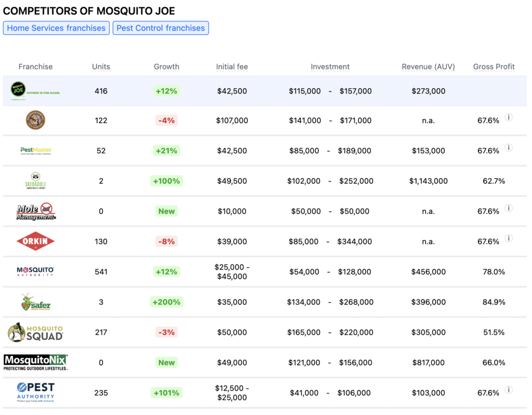Click the Mosquito Hunters round logo
532x415 pixels.
point(35,120)
